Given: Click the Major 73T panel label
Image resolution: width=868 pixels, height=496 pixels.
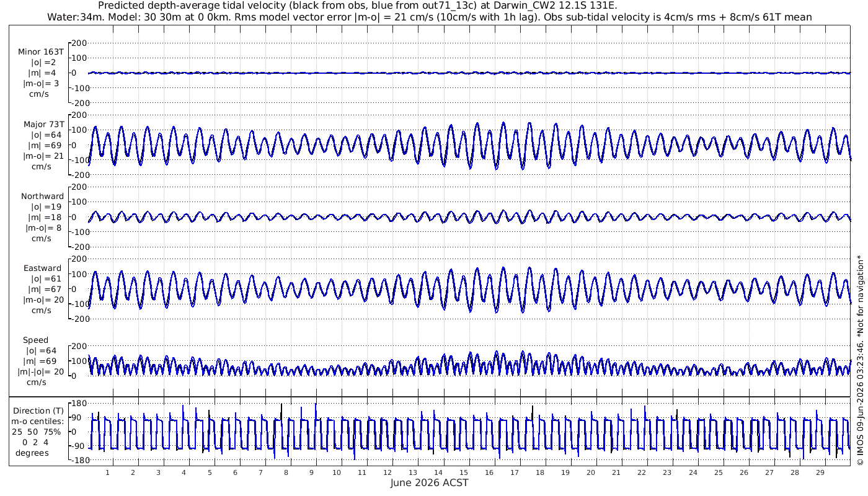Looking at the screenshot, I should 43,124.
